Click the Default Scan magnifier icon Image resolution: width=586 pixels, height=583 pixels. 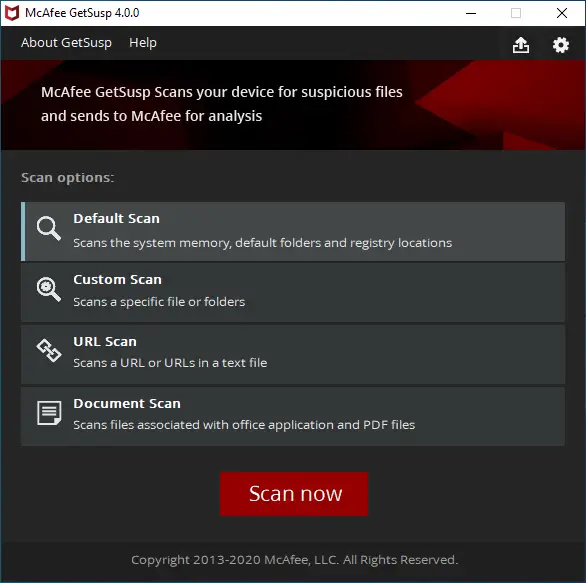coord(49,228)
